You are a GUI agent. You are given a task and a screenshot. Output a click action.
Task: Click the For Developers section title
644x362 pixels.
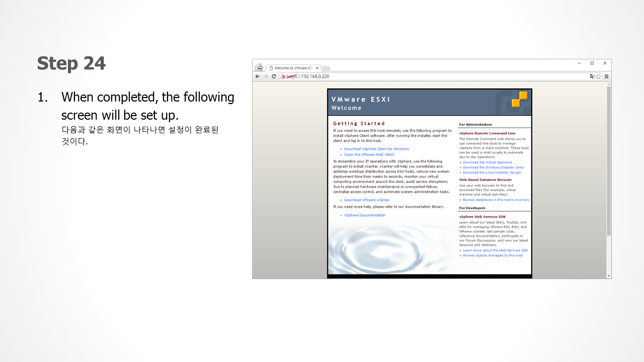point(472,208)
